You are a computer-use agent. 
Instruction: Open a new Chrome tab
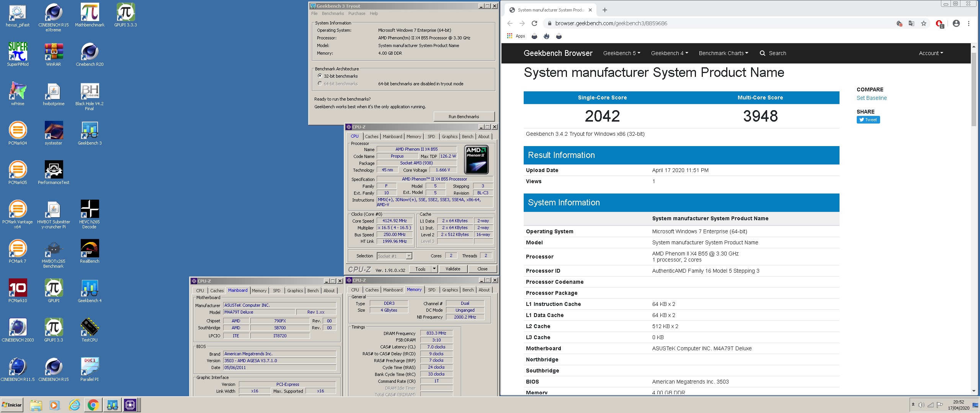(x=604, y=10)
